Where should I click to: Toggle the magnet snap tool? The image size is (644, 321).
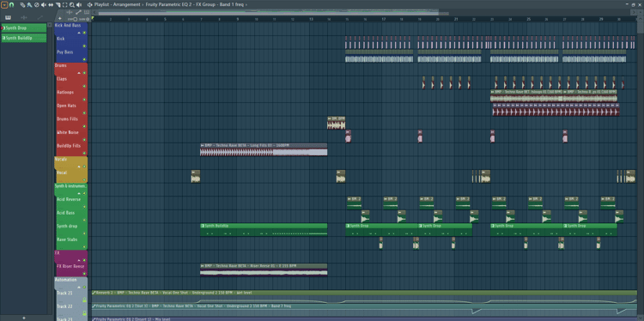coord(11,5)
